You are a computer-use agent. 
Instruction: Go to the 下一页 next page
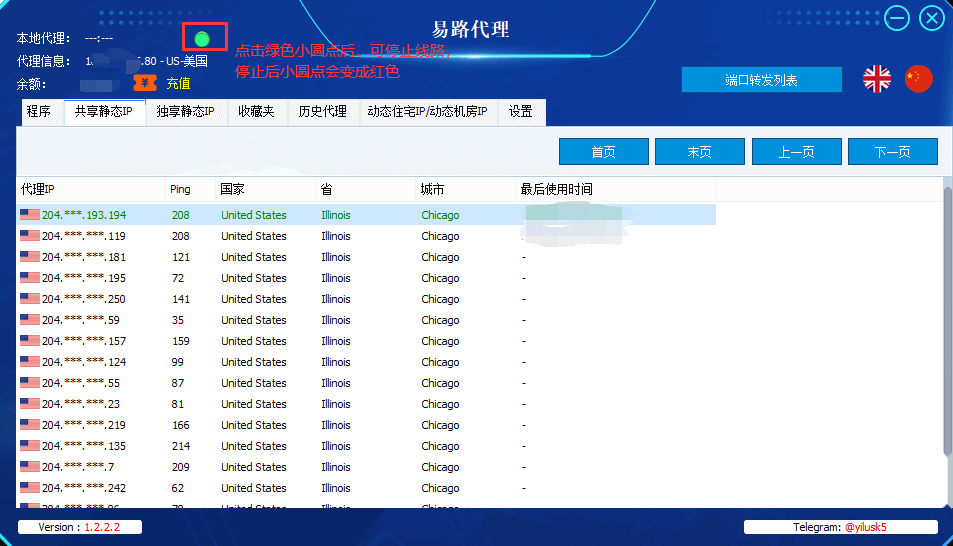[893, 151]
